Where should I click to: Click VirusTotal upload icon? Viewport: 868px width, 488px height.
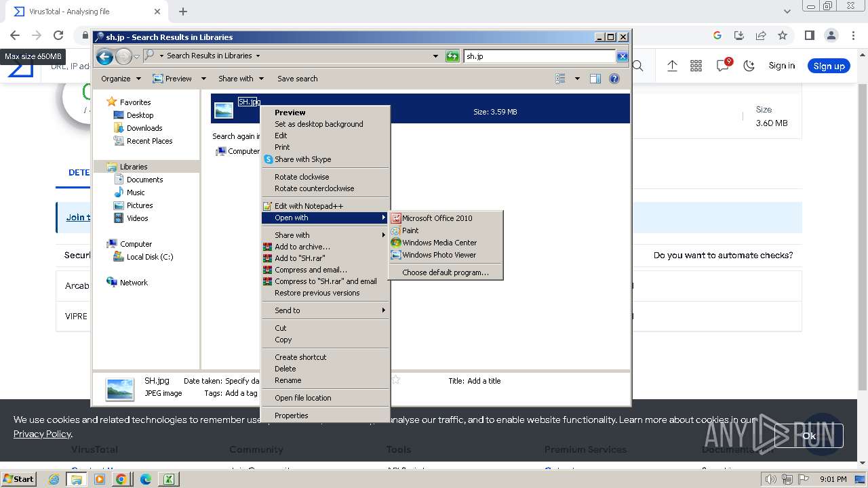click(x=672, y=66)
